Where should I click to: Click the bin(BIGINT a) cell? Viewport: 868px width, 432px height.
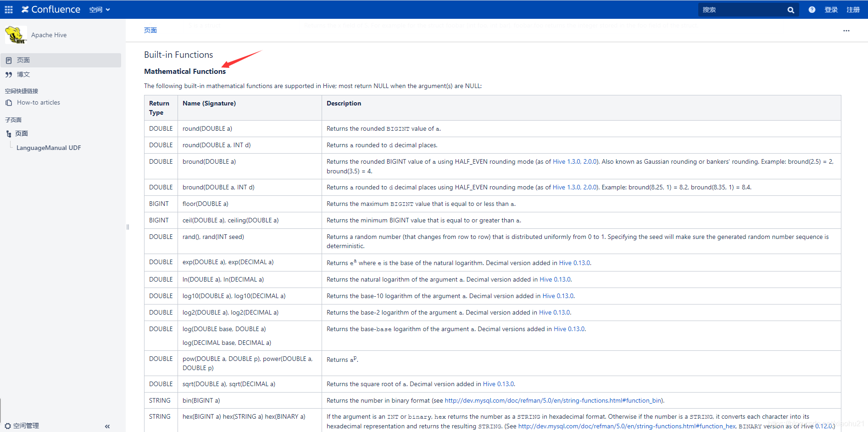250,400
